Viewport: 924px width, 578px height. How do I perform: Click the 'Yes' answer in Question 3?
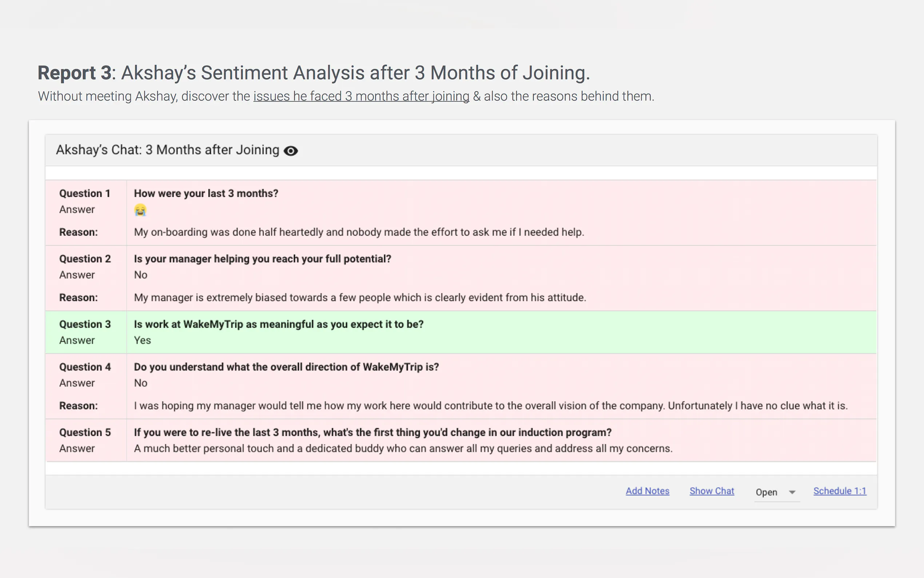pyautogui.click(x=143, y=340)
